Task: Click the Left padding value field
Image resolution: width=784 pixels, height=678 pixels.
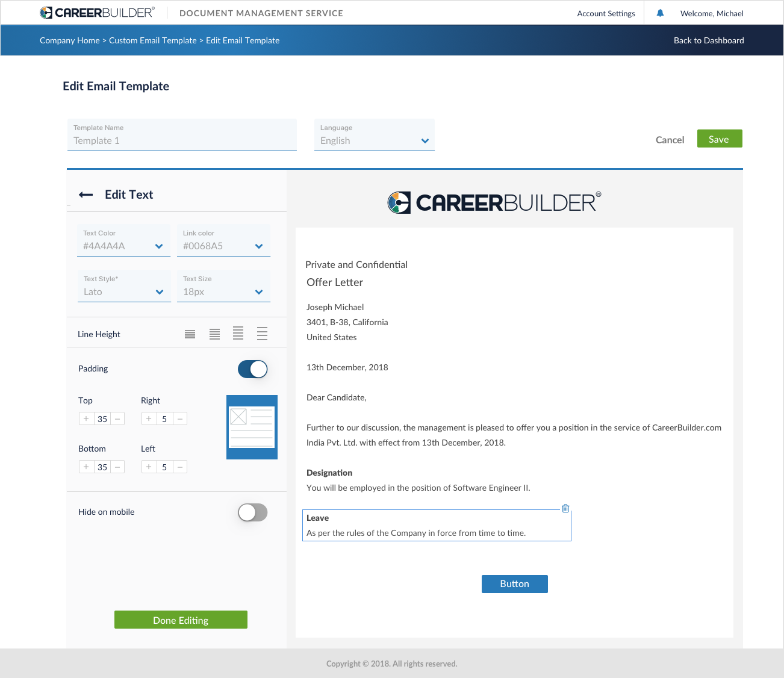Action: (x=164, y=467)
